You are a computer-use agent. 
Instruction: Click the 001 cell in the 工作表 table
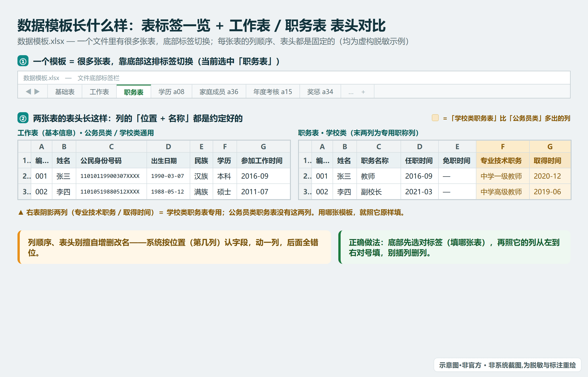42,176
